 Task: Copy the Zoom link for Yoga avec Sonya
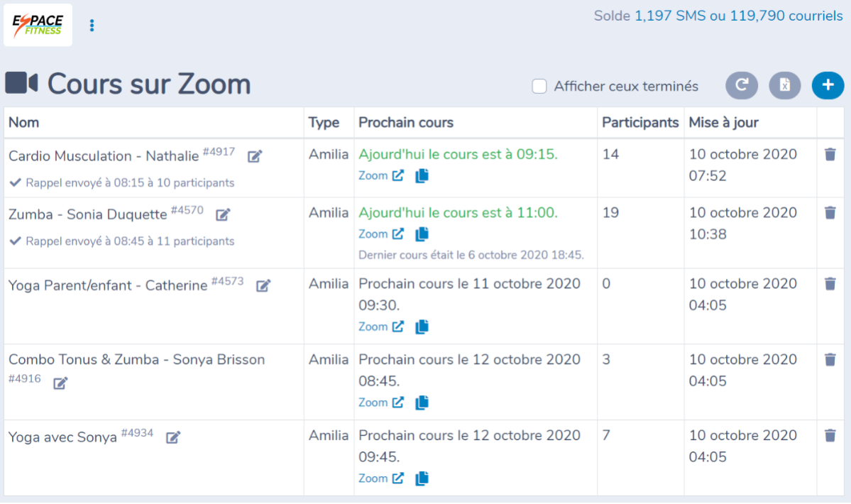tap(422, 478)
